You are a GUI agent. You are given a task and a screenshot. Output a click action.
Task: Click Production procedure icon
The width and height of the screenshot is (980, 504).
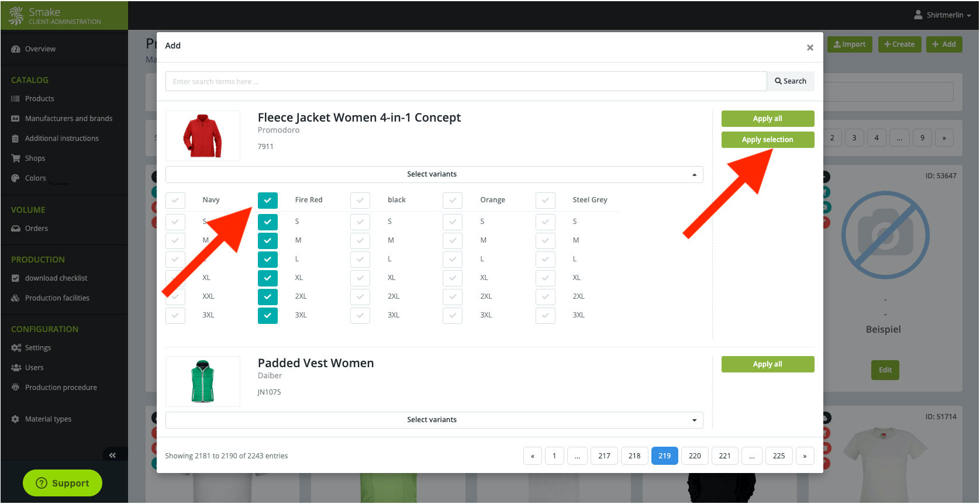pyautogui.click(x=16, y=387)
